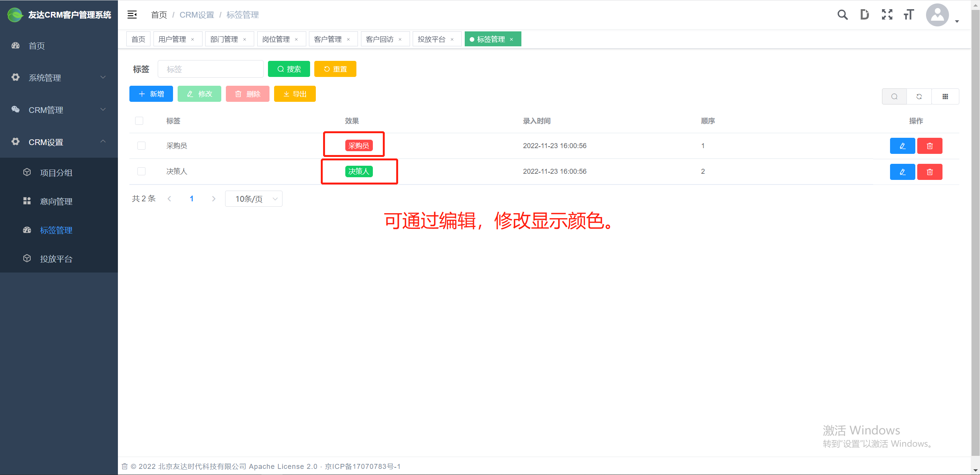Image resolution: width=980 pixels, height=475 pixels.
Task: Go to previous page arrow
Action: click(169, 199)
